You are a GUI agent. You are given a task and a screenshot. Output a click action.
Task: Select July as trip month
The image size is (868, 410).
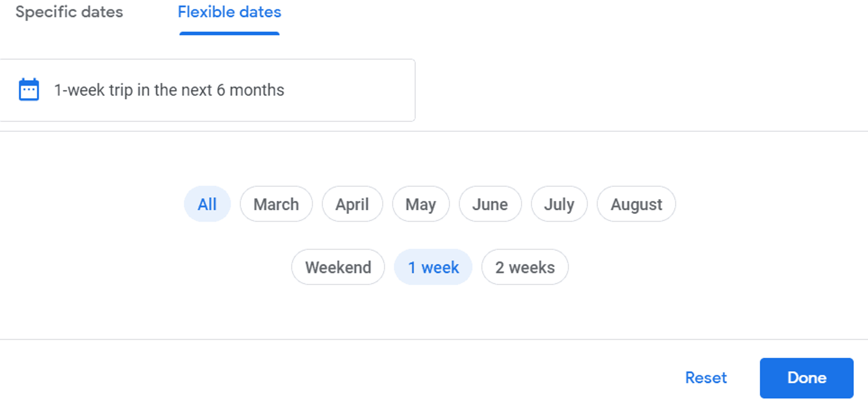[x=559, y=204]
